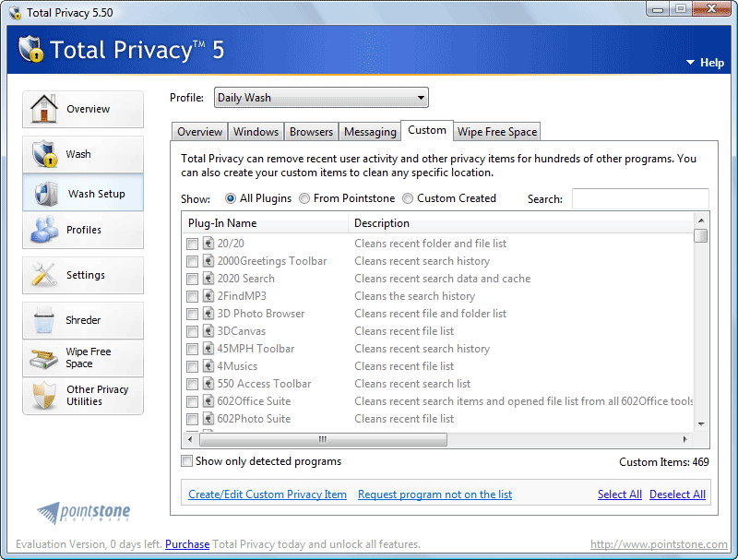Select the Custom tab
The image size is (738, 560).
(x=427, y=130)
